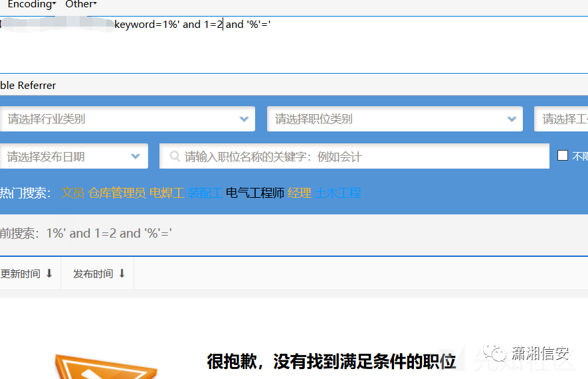Click the hot search link 经理
The image size is (588, 379).
pyautogui.click(x=299, y=193)
